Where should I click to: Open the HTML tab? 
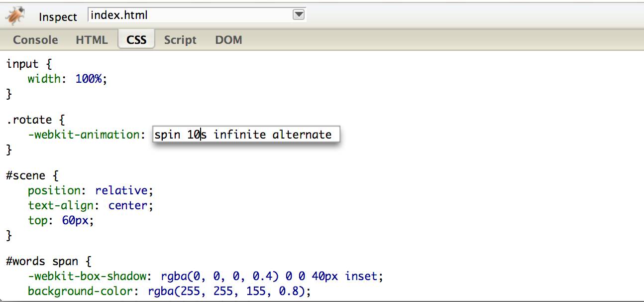92,40
